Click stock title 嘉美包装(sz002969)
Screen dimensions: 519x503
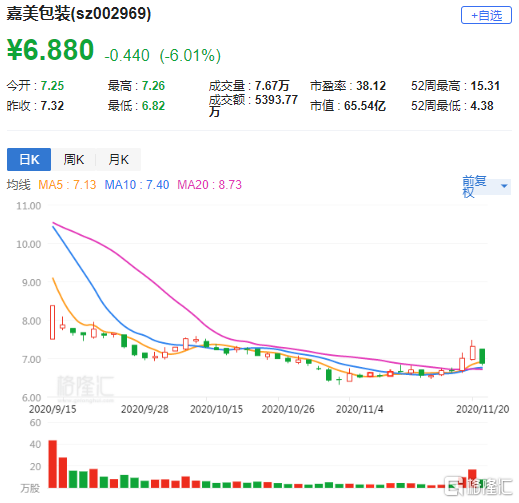tap(79, 14)
